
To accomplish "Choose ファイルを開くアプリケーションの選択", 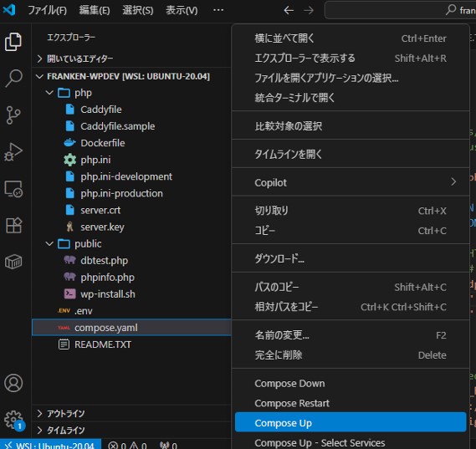I will [351, 78].
